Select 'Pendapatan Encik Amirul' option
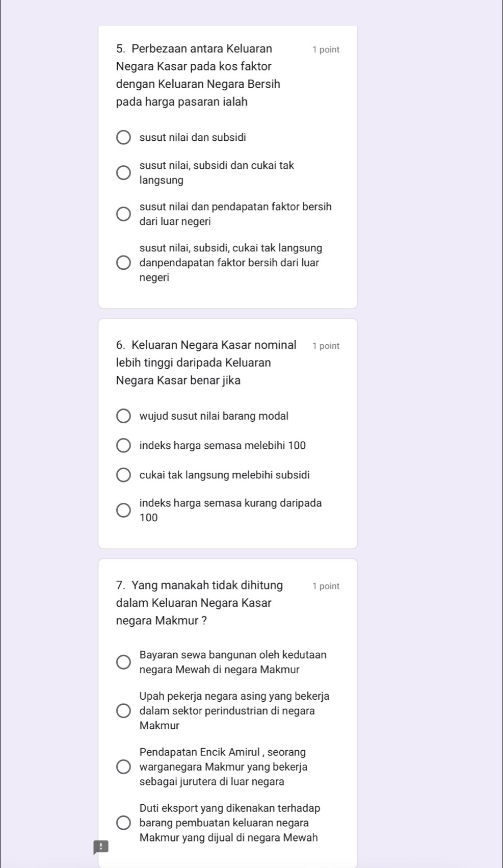 [123, 767]
